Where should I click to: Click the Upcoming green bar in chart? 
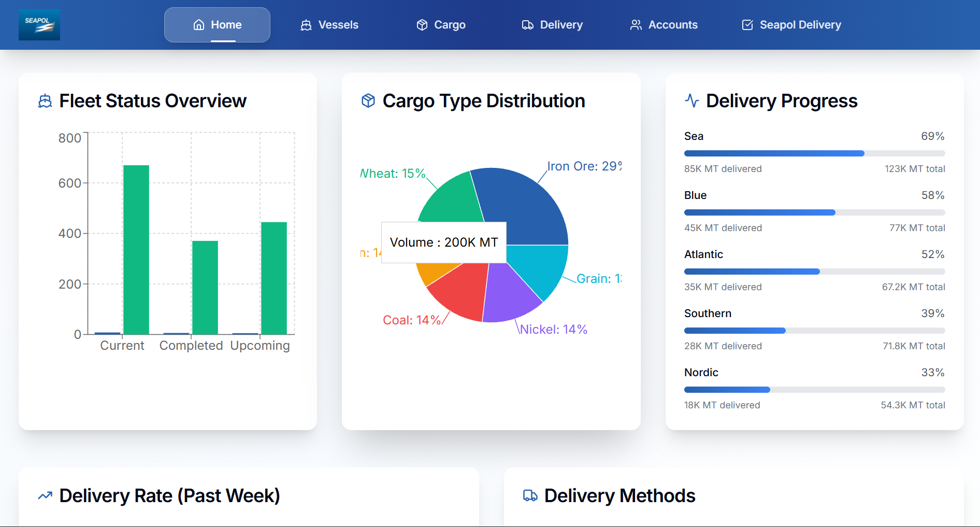274,278
